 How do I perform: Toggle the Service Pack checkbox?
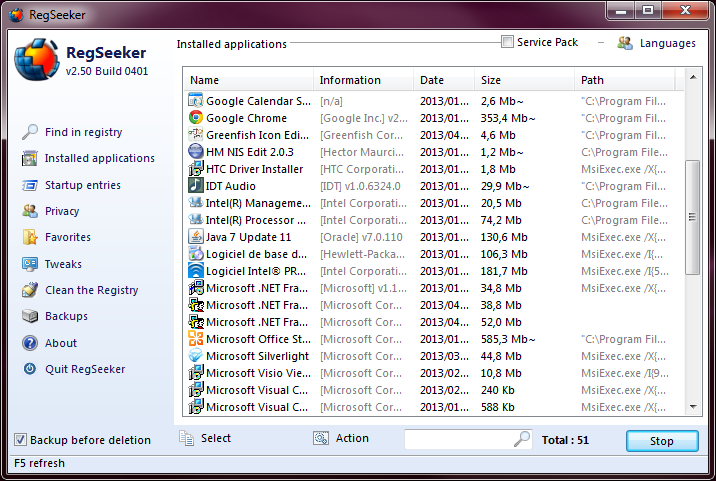(507, 42)
